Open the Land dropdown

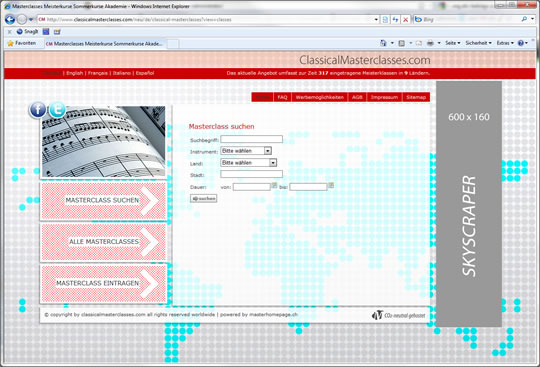(248, 162)
